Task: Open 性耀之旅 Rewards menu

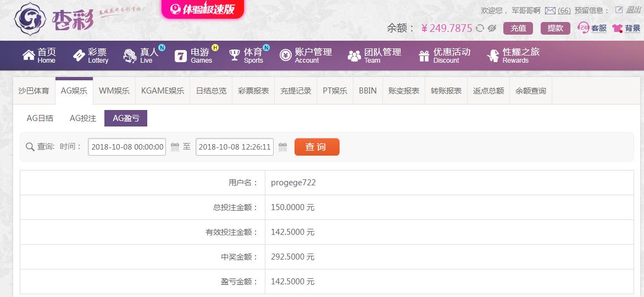Action: 521,56
